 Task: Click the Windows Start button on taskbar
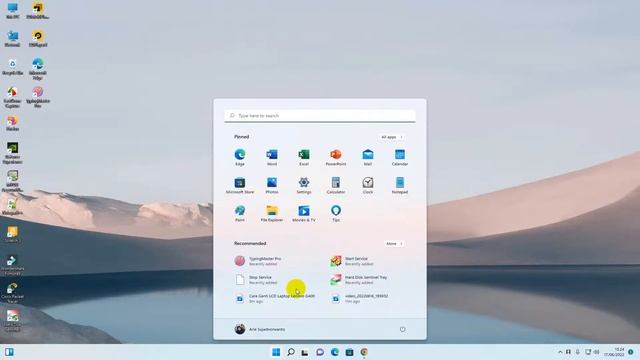[x=276, y=352]
